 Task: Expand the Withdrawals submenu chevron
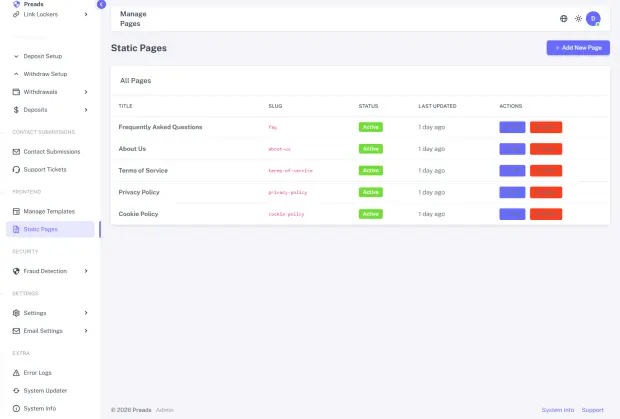86,92
